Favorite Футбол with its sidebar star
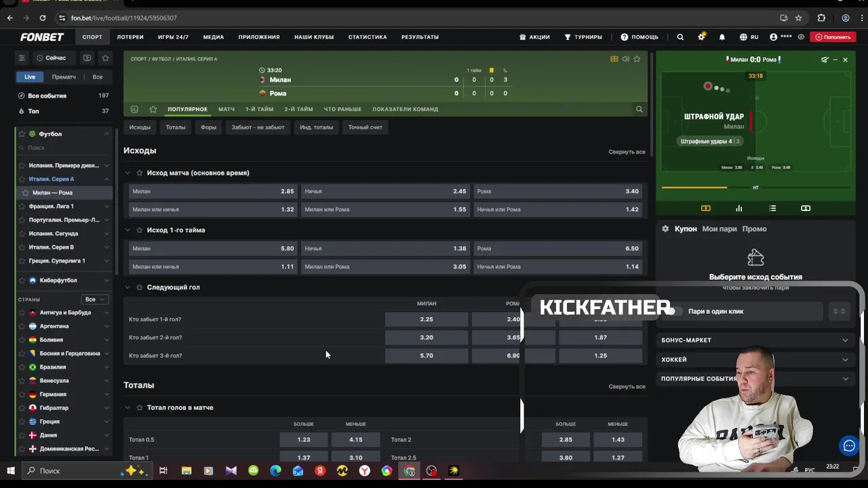868x488 pixels. click(22, 134)
